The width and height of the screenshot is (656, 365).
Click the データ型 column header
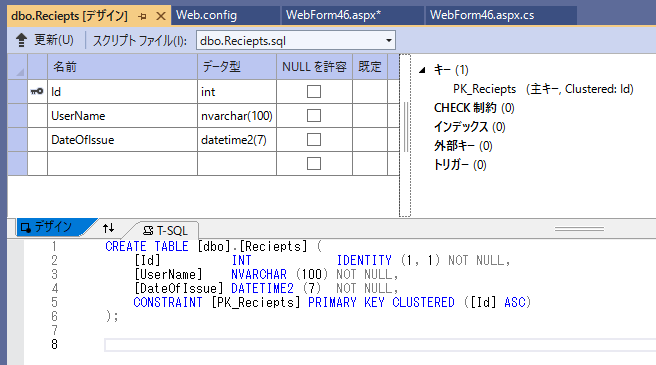coord(237,67)
